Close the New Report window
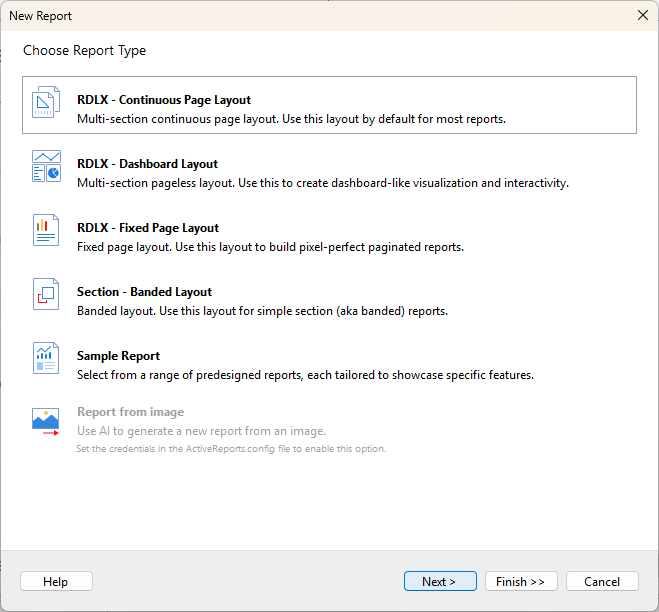 click(642, 15)
